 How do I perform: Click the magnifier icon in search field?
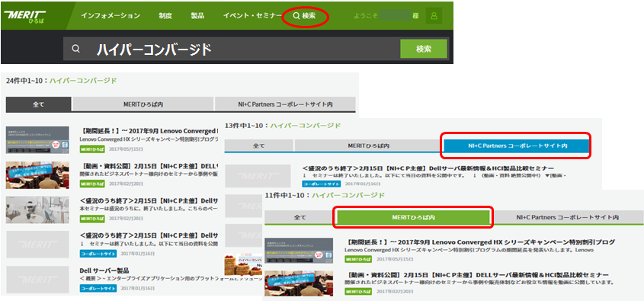click(x=75, y=49)
